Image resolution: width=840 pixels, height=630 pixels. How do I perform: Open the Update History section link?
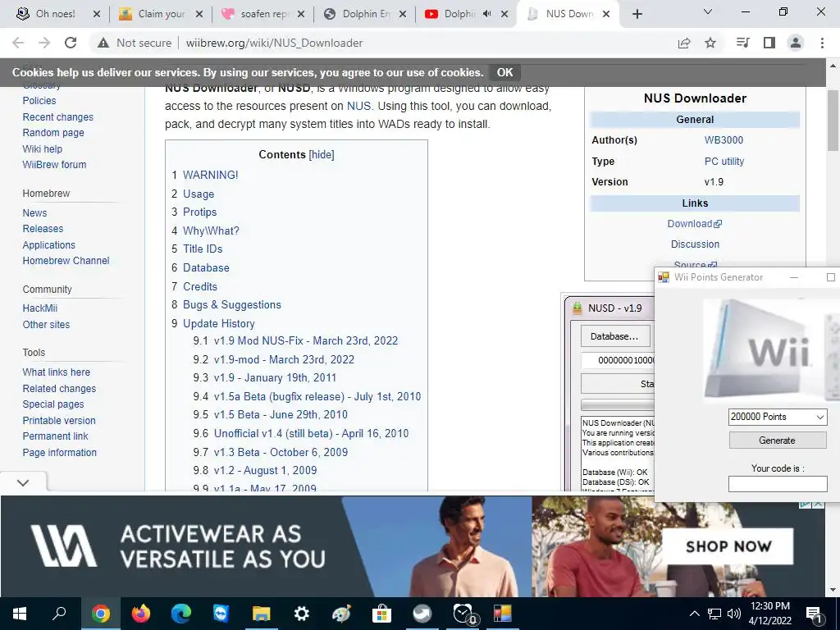coord(218,323)
